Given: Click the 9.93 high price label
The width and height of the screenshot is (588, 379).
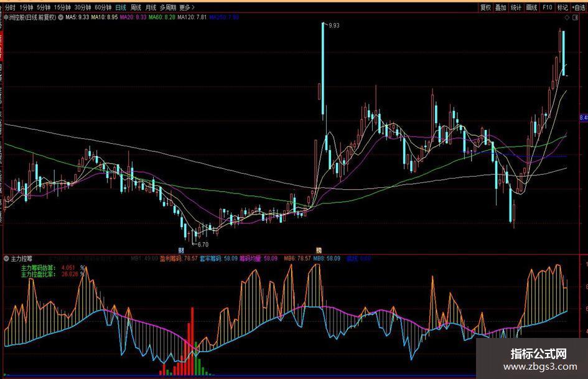Looking at the screenshot, I should (x=334, y=26).
